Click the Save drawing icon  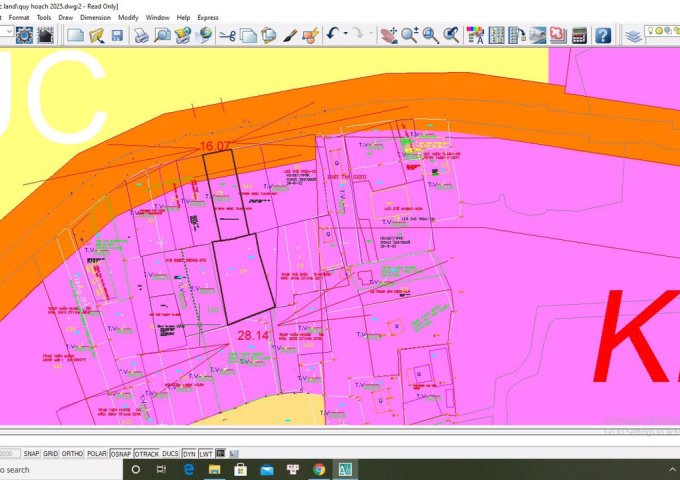118,36
